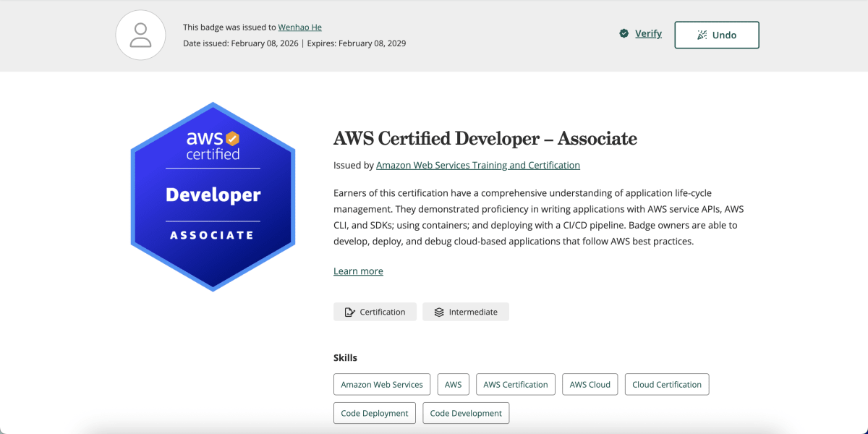Click the Expires February 08, 2029 text

(x=357, y=43)
